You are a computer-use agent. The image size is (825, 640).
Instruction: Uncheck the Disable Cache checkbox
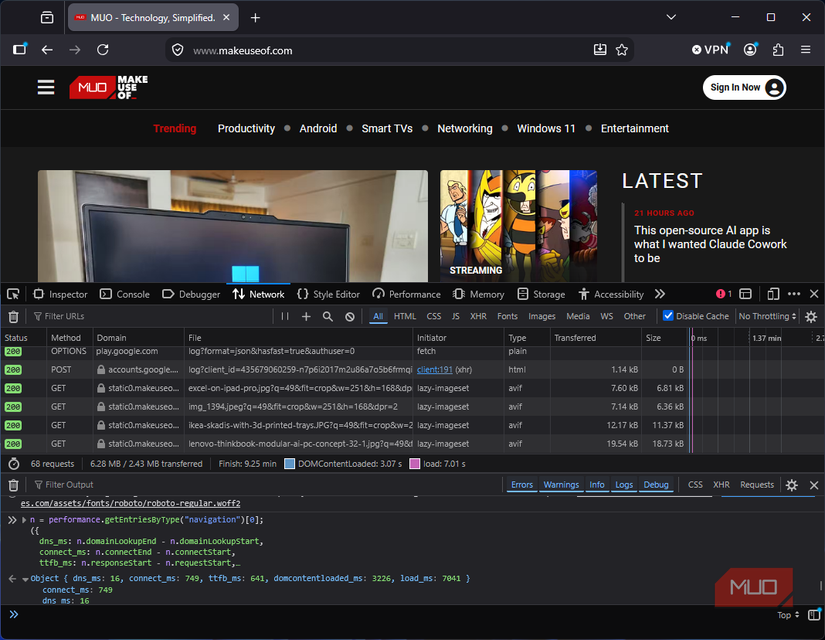668,316
